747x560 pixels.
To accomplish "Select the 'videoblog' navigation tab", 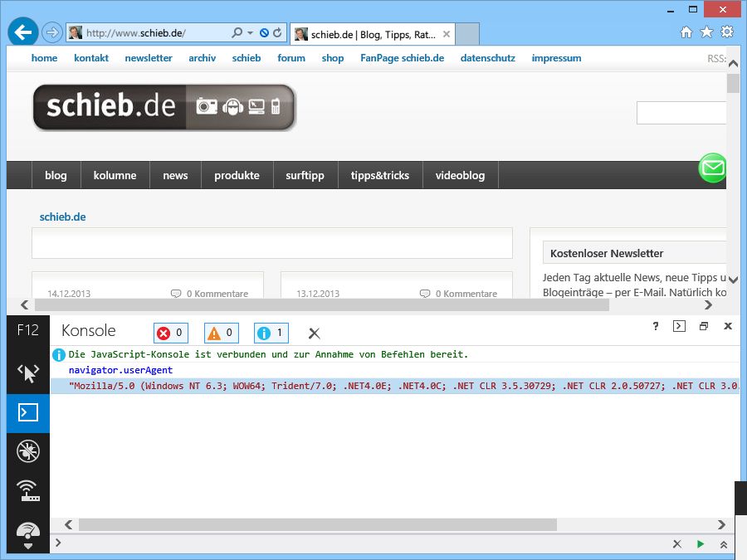I will (460, 175).
